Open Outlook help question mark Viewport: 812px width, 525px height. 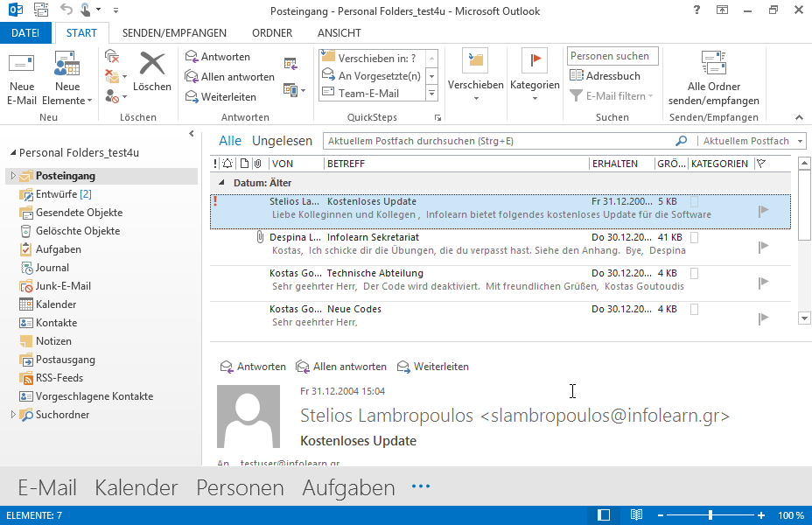pyautogui.click(x=697, y=10)
